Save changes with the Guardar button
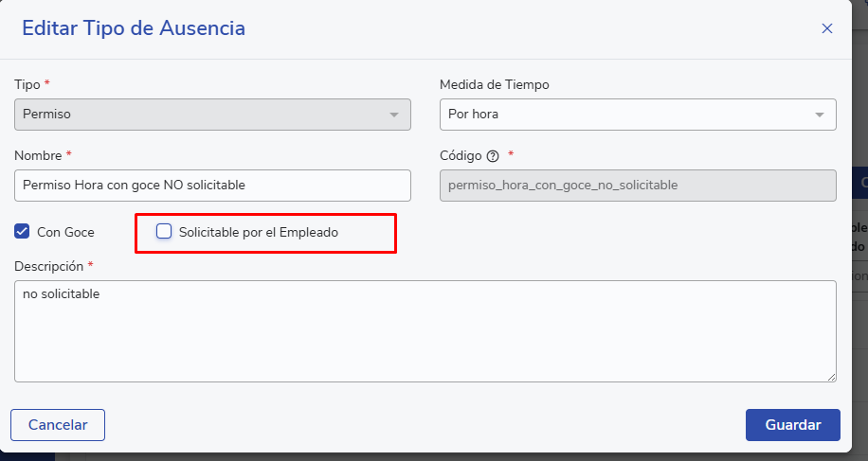 [x=792, y=425]
